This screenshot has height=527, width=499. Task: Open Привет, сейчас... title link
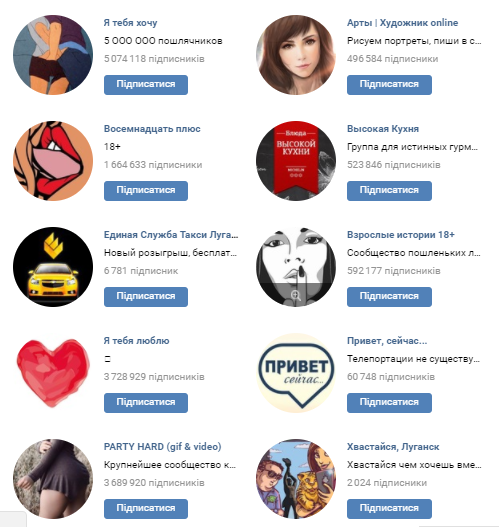point(387,341)
